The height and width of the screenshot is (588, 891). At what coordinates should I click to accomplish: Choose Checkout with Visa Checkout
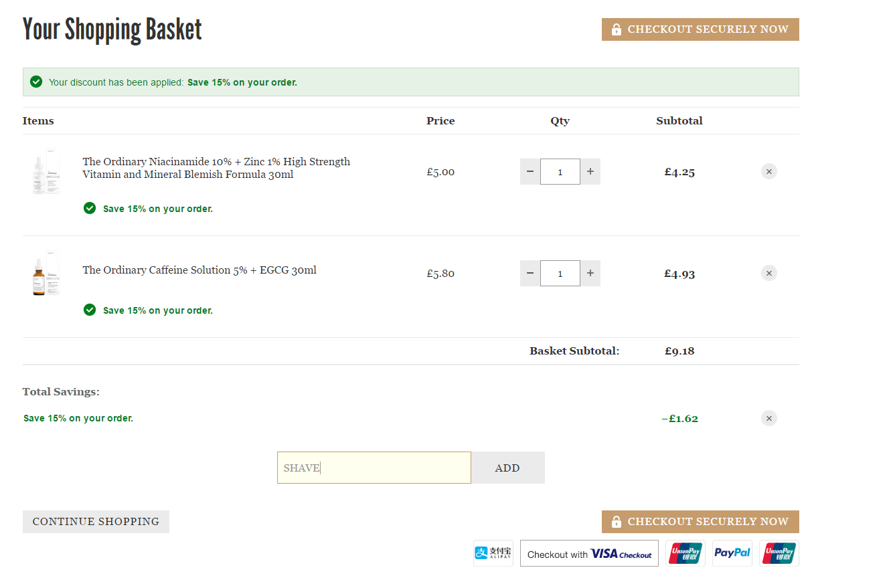pyautogui.click(x=589, y=553)
